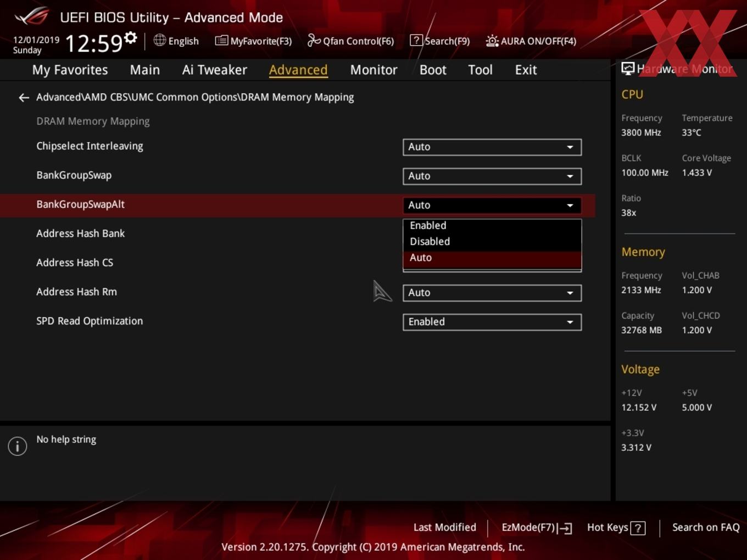This screenshot has width=747, height=560.
Task: Click the globe language icon
Action: 159,40
